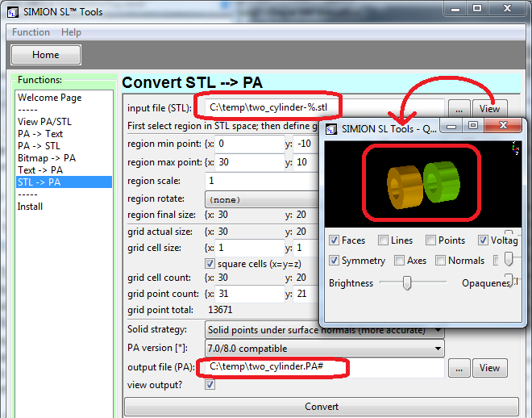Click region min point y field
Viewport: 532px width, 418px height.
[306, 144]
